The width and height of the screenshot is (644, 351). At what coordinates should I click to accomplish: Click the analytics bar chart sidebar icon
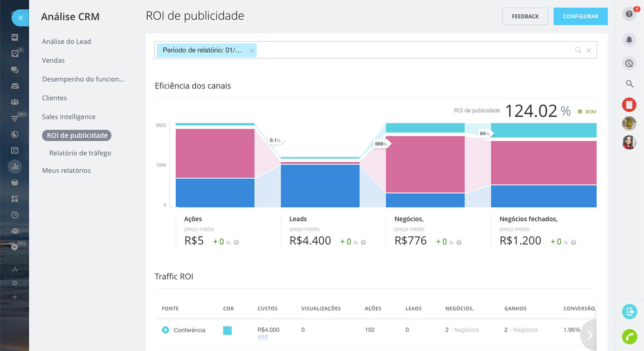click(15, 167)
